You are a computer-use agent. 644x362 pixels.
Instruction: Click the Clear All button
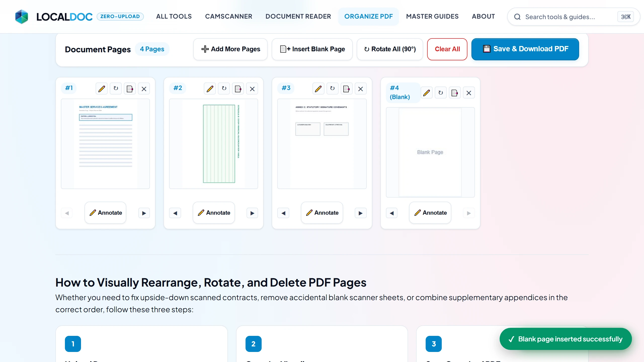coord(447,49)
